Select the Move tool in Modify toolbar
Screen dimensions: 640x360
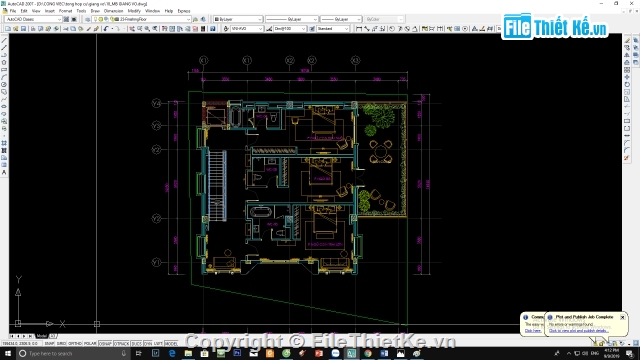tap(627, 77)
